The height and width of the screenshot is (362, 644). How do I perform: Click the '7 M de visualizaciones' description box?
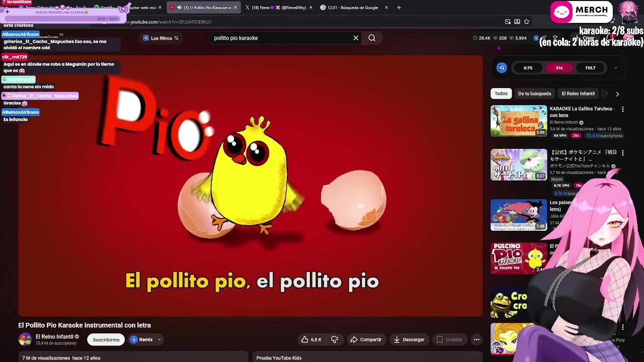tap(133, 357)
